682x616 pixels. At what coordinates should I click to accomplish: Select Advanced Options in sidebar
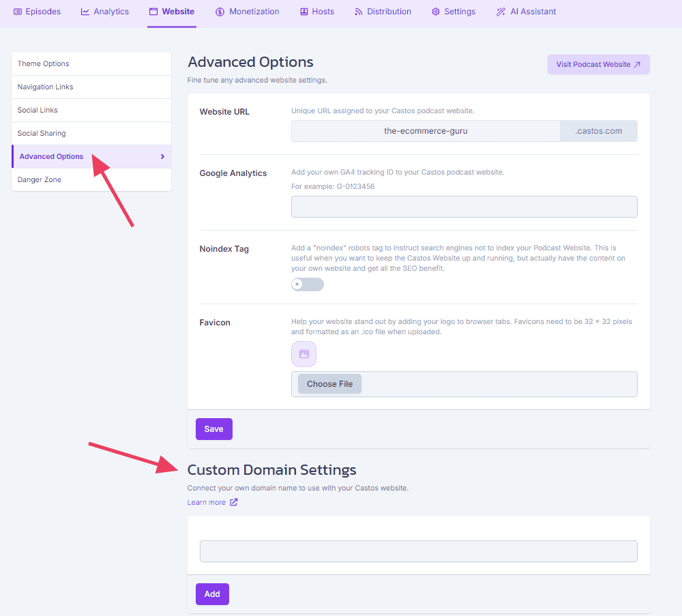click(x=91, y=157)
